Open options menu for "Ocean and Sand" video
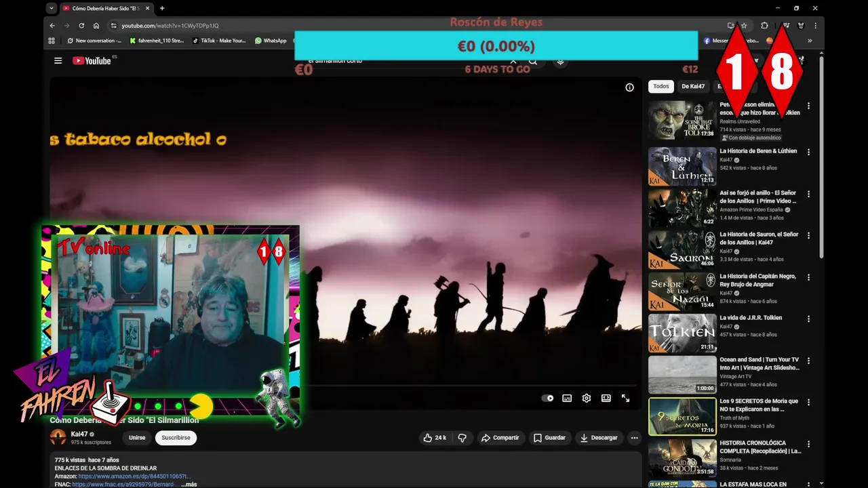The image size is (868, 488). (808, 361)
